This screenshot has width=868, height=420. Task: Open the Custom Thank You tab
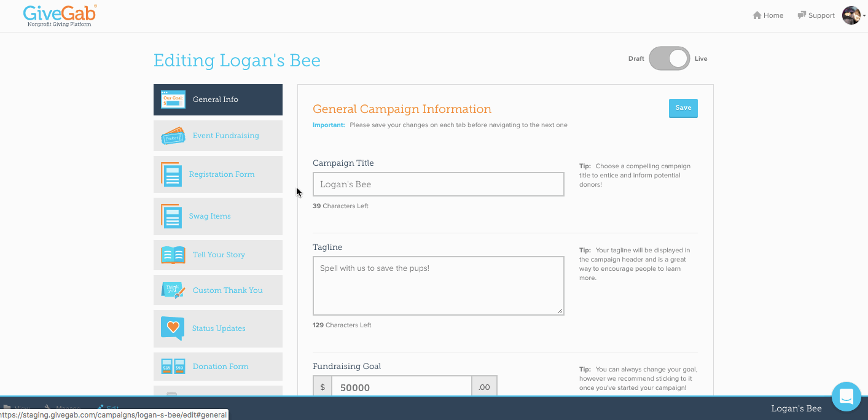tap(218, 290)
